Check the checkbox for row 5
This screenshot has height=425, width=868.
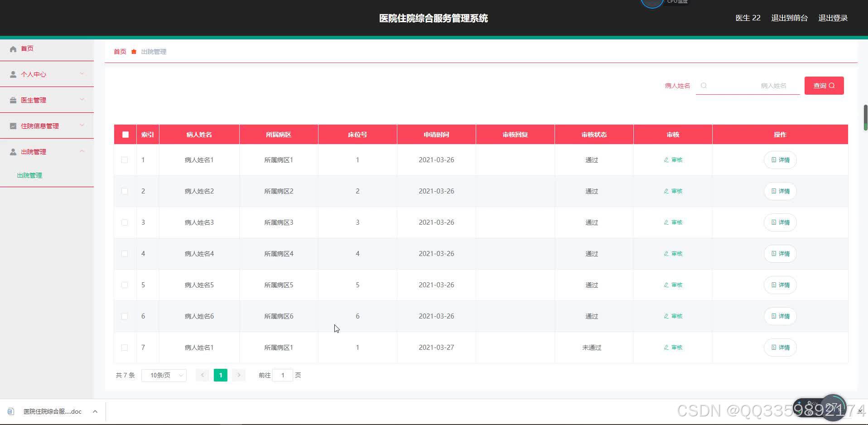click(x=125, y=285)
